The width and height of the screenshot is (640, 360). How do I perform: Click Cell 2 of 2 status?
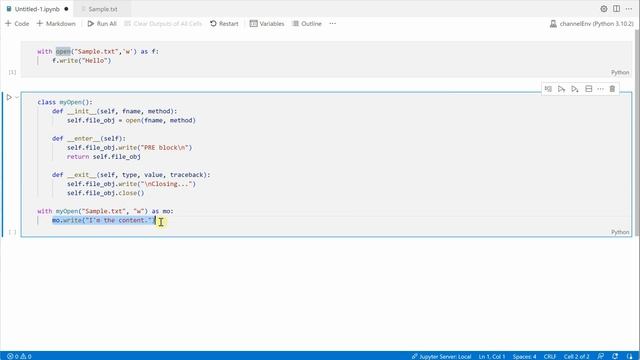click(576, 356)
